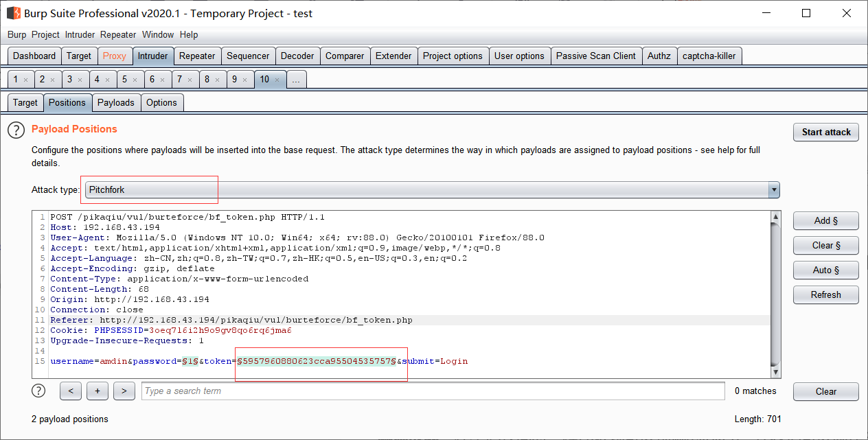Open the Burp menu
This screenshot has height=440, width=868.
tap(16, 34)
